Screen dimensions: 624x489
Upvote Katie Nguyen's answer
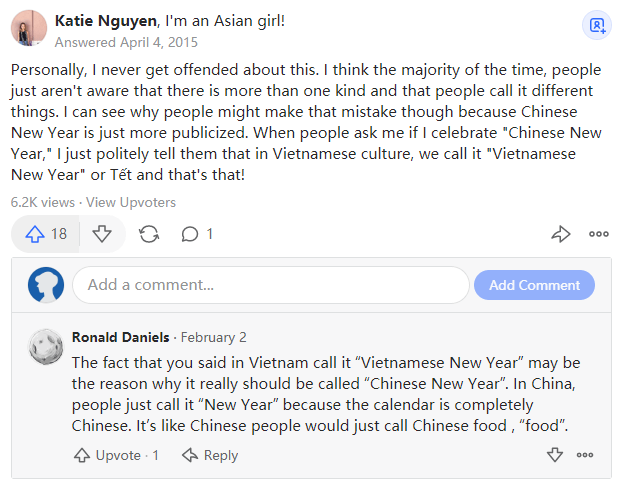[46, 234]
